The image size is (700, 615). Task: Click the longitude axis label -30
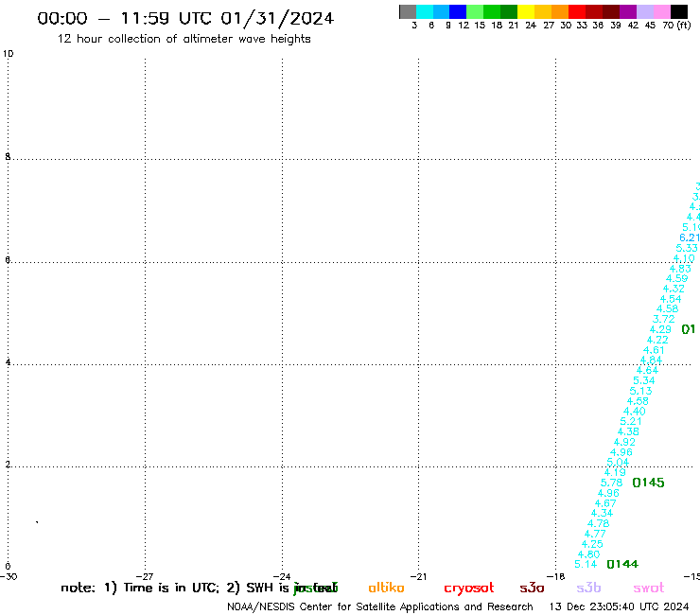tap(9, 577)
